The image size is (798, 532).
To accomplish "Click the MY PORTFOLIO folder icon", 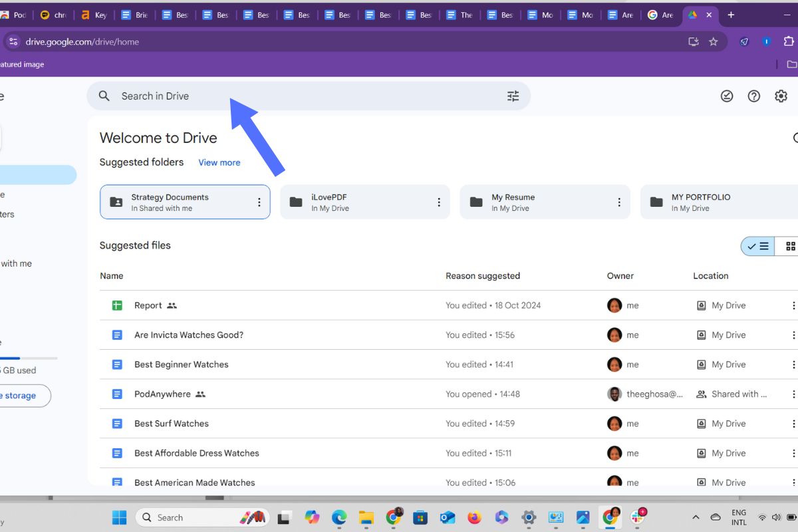I will click(656, 202).
